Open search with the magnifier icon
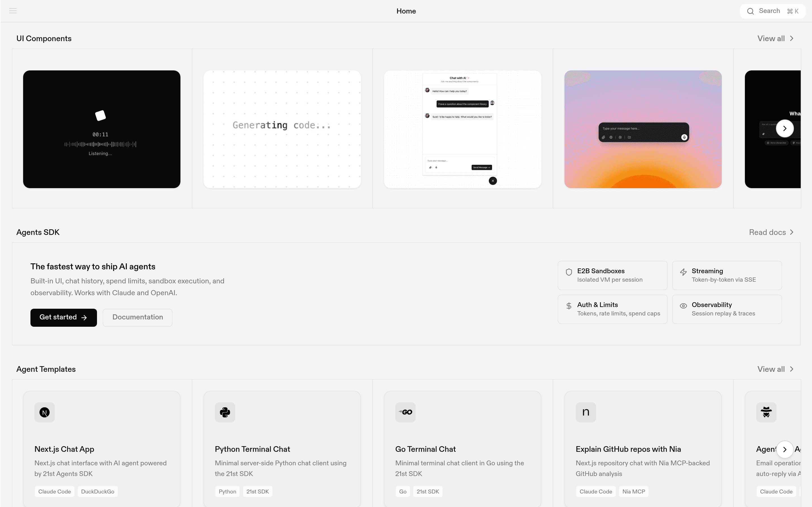 [751, 11]
